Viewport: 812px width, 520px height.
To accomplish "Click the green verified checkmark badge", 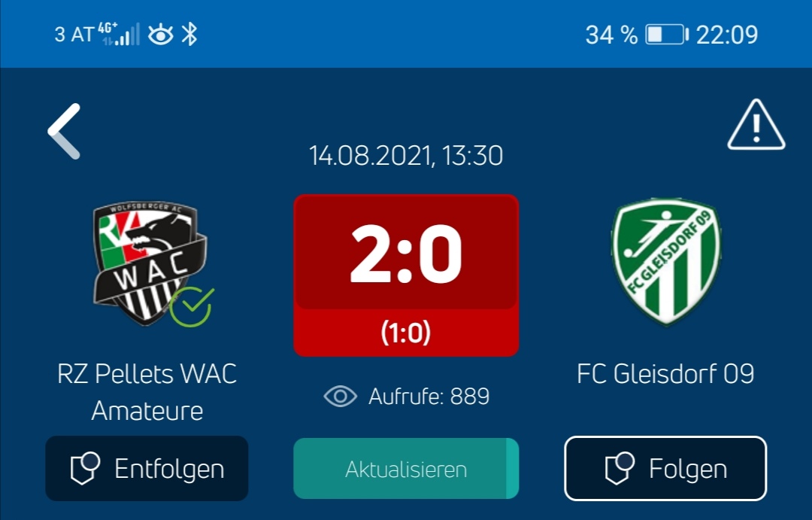I will pos(192,306).
